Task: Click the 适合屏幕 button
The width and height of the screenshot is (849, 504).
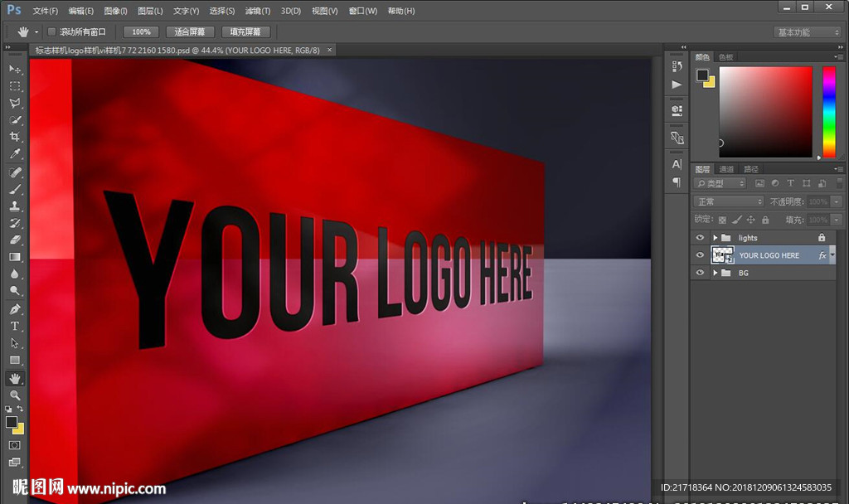Action: [x=190, y=32]
